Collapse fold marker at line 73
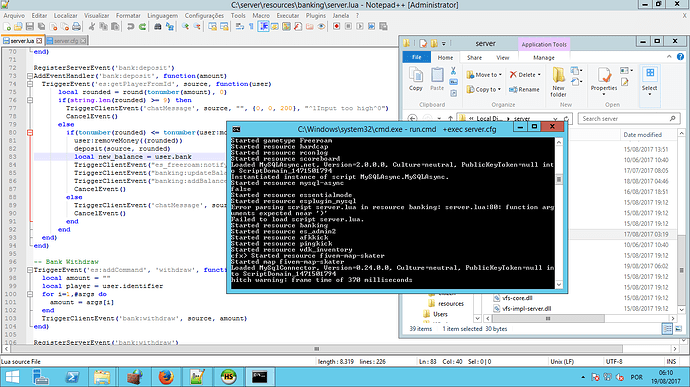The image size is (690, 387). coord(30,76)
